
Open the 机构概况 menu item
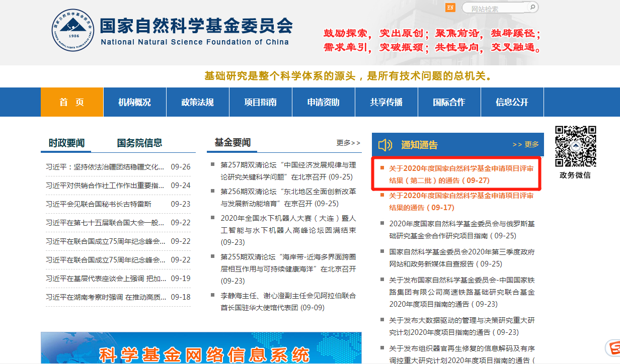(x=134, y=102)
